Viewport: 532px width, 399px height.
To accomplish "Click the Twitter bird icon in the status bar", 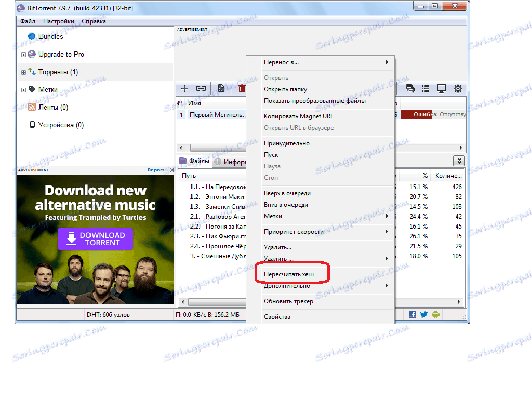I will (424, 314).
